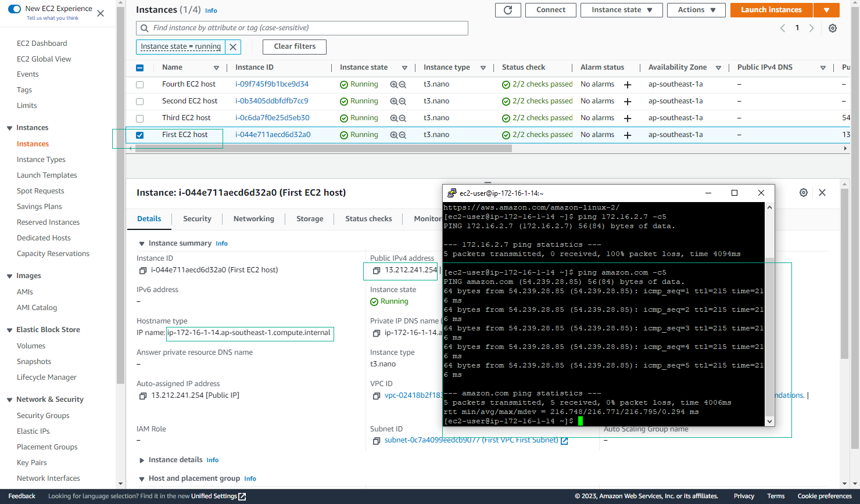This screenshot has width=860, height=504.
Task: Open table preferences gear icon
Action: click(833, 28)
